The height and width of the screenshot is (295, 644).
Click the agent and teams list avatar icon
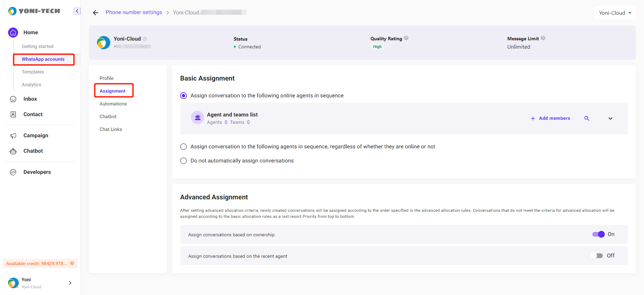pos(198,117)
